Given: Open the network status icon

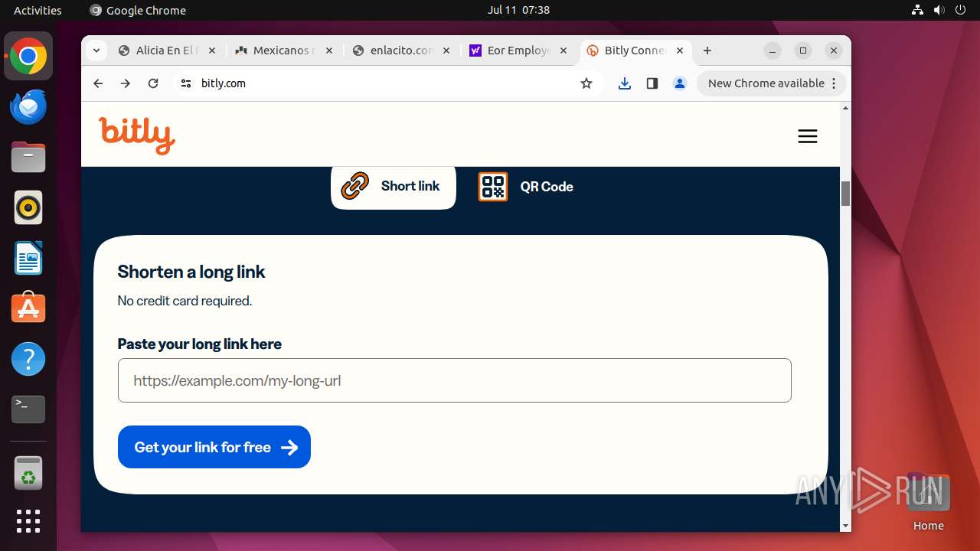Looking at the screenshot, I should [x=917, y=10].
